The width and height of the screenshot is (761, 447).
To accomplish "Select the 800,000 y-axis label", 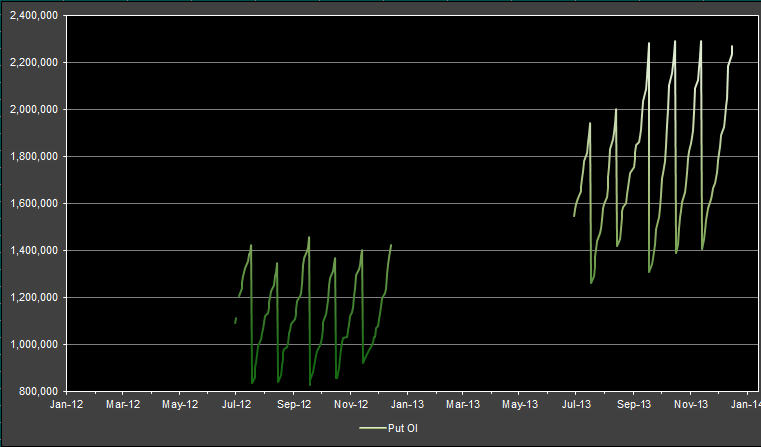I will tap(38, 391).
